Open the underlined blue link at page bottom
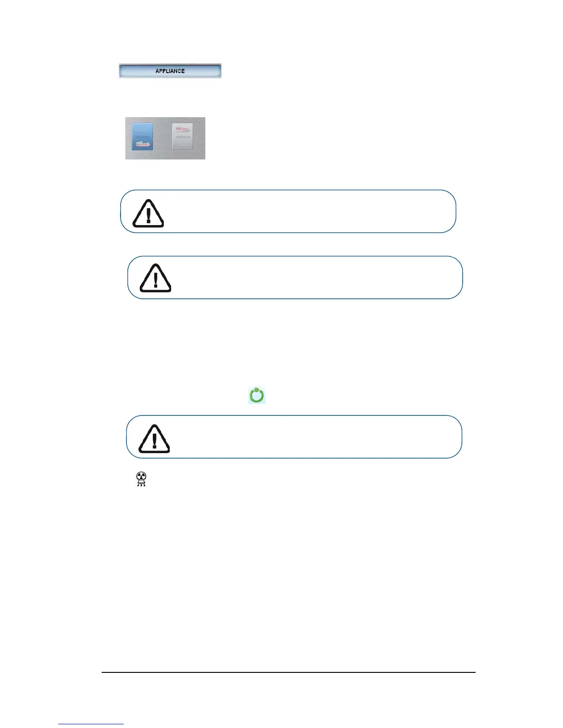This screenshot has height=728, width=563. click(91, 724)
